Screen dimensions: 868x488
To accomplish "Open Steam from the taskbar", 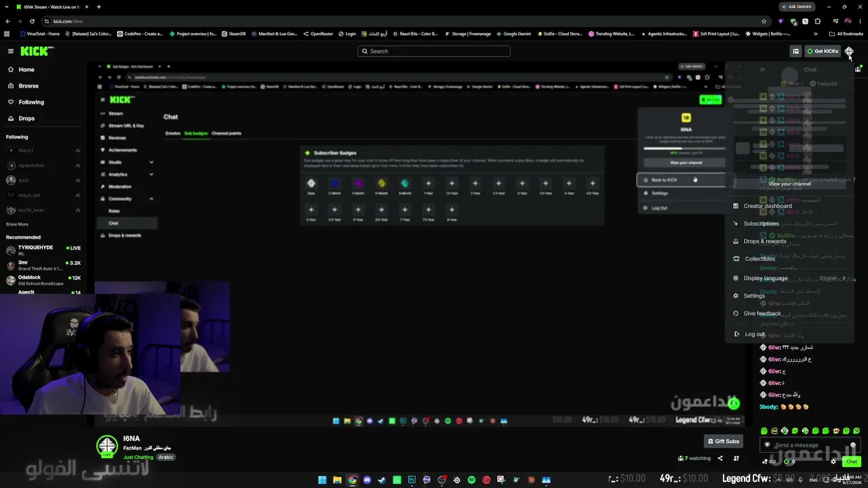I will (382, 480).
